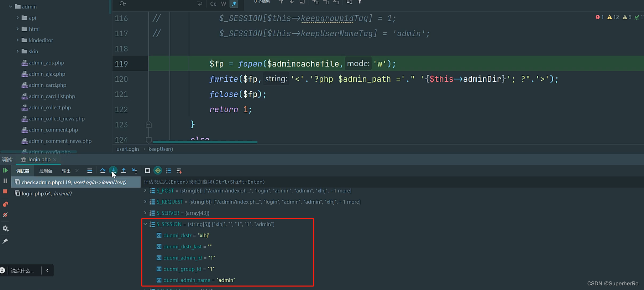Switch to the 输出 tab
Image resolution: width=644 pixels, height=290 pixels.
pos(66,171)
